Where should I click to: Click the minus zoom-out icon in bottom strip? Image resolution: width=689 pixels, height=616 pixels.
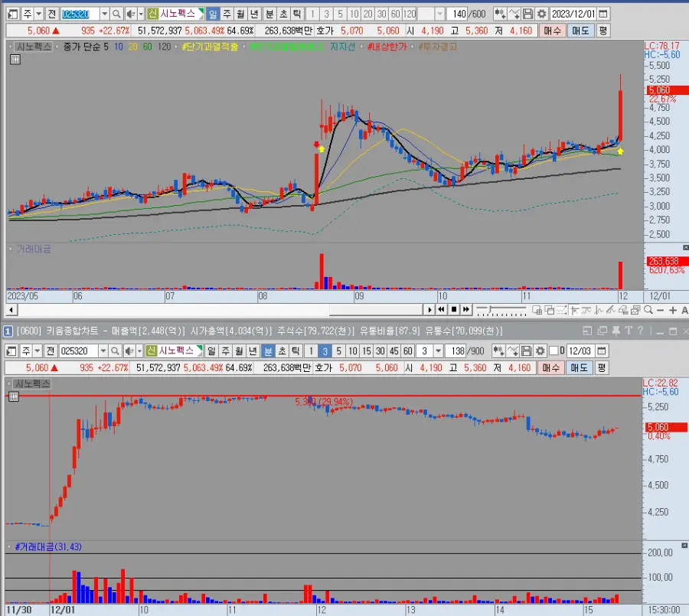pos(660,310)
